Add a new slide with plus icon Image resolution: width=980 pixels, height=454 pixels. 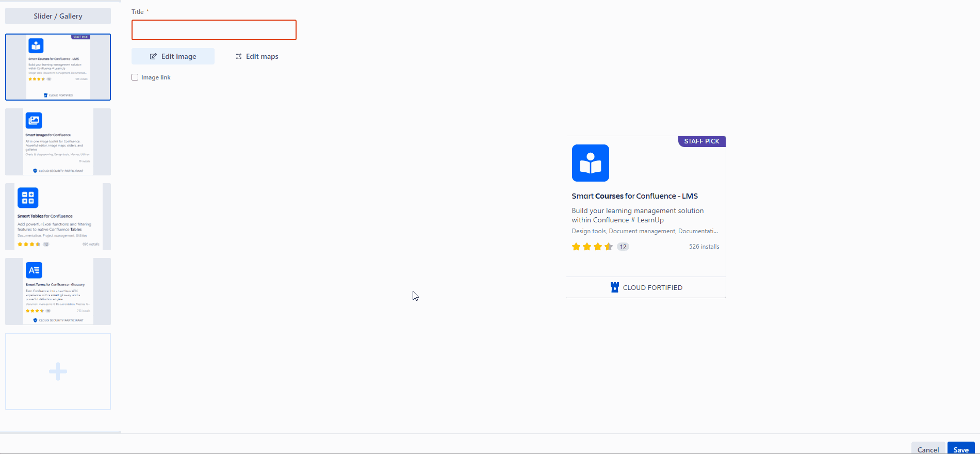58,371
